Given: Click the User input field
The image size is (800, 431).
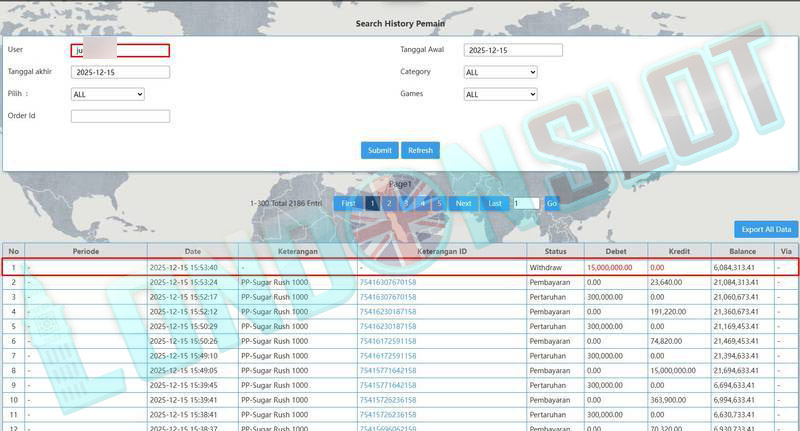Looking at the screenshot, I should pos(120,50).
